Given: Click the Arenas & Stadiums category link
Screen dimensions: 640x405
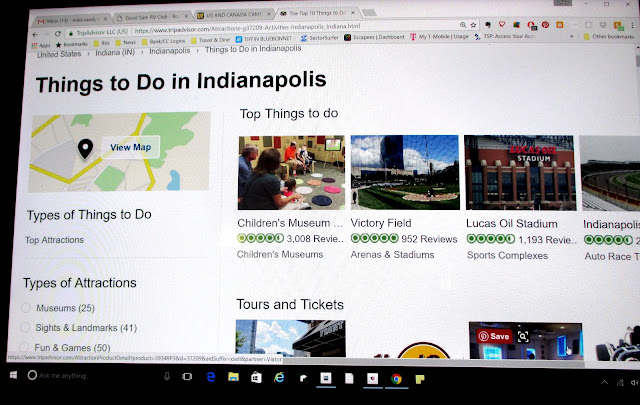Looking at the screenshot, I should (x=392, y=255).
